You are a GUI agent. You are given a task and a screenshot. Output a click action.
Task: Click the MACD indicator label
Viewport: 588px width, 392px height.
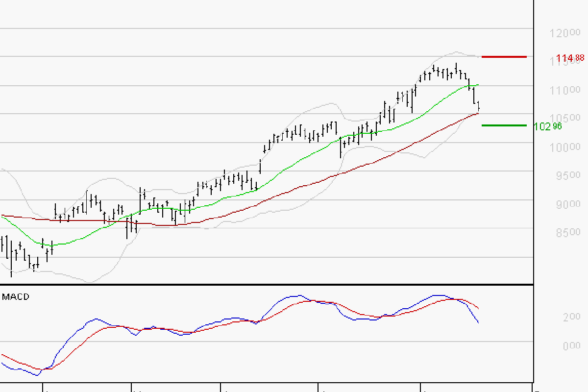[16, 297]
